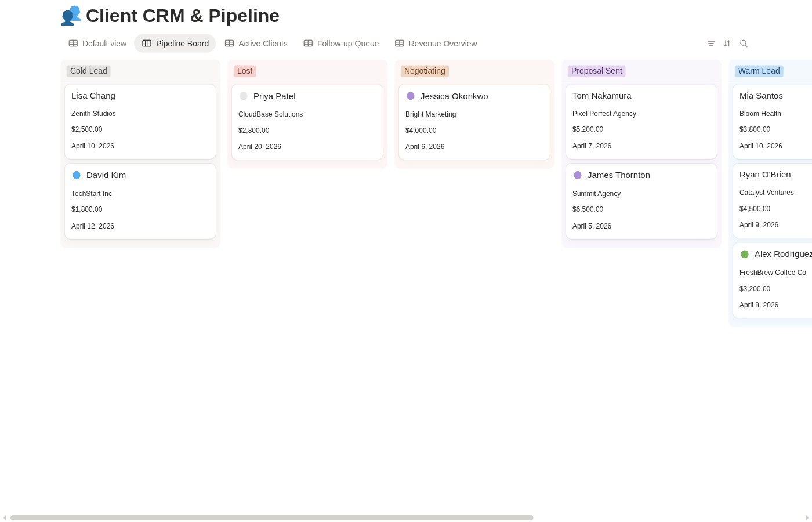The height and width of the screenshot is (522, 812).
Task: Click the table icon next to Default view
Action: [x=73, y=43]
